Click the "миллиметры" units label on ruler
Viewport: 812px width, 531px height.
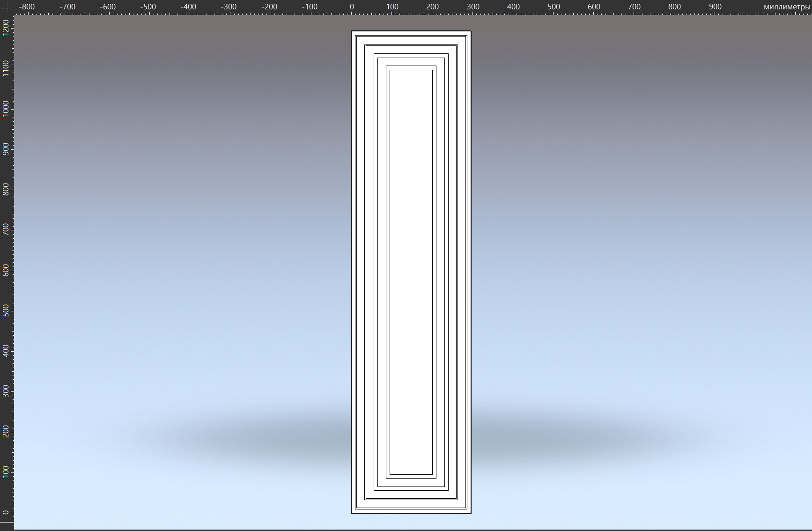click(786, 7)
